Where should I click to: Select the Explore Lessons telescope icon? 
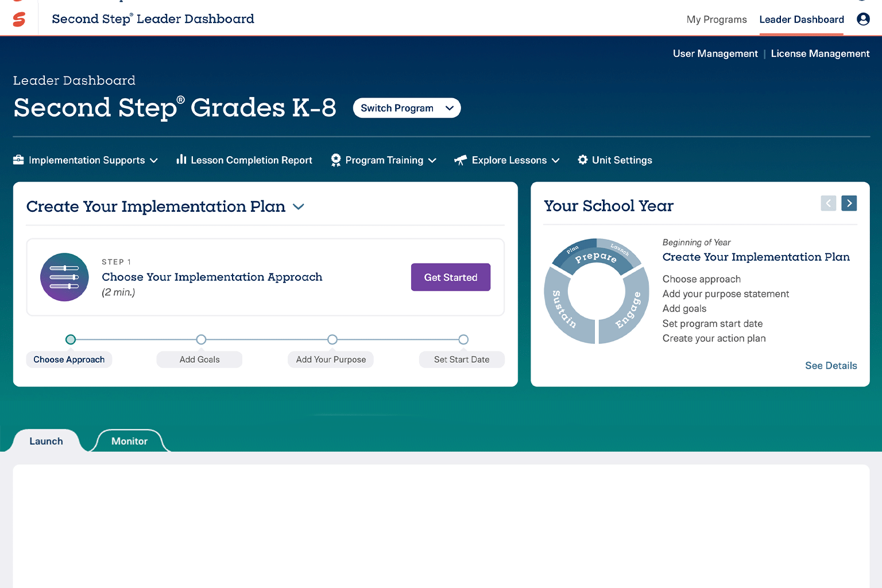[461, 160]
